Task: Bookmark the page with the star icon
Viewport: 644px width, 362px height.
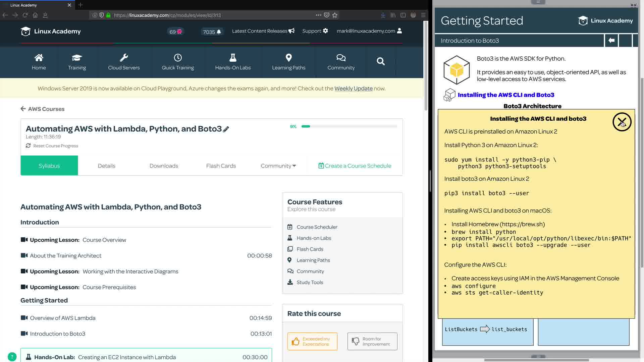Action: pyautogui.click(x=335, y=15)
